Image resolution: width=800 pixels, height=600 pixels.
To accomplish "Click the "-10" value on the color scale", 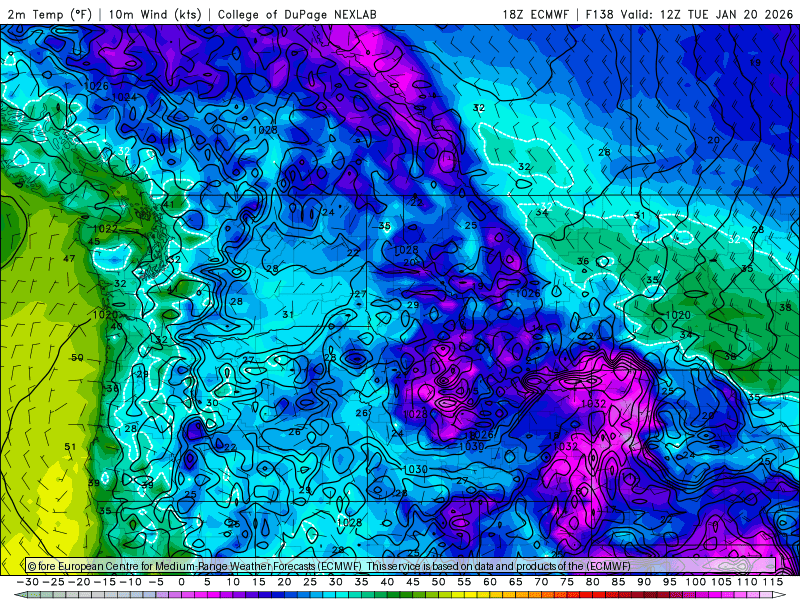I will click(131, 582).
